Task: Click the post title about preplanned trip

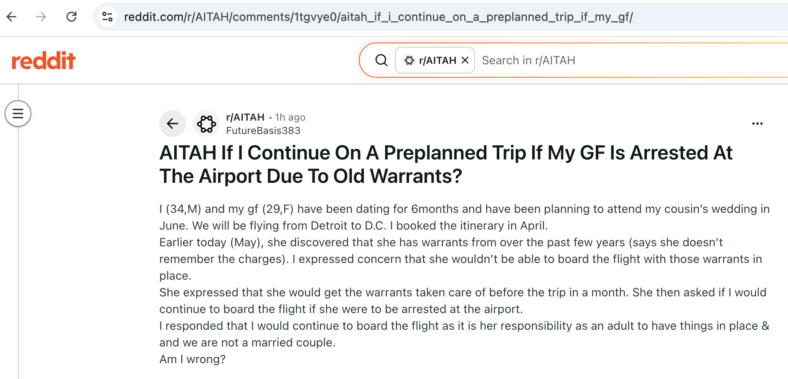Action: pyautogui.click(x=446, y=164)
